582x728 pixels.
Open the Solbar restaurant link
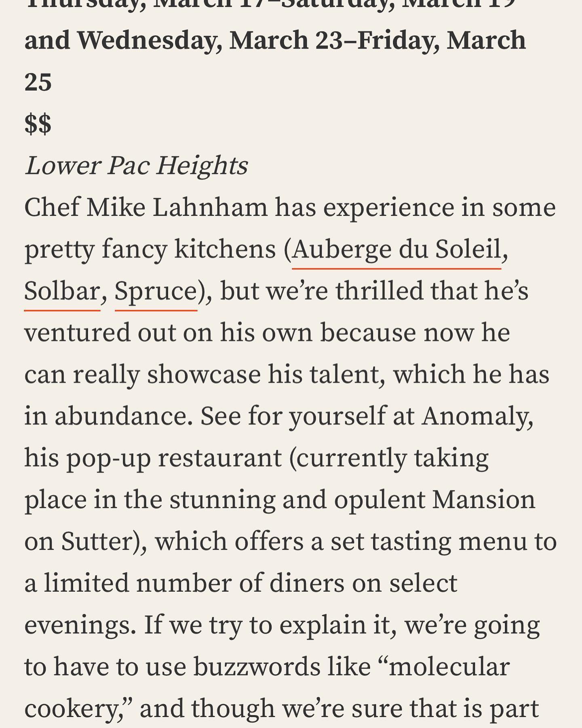62,291
